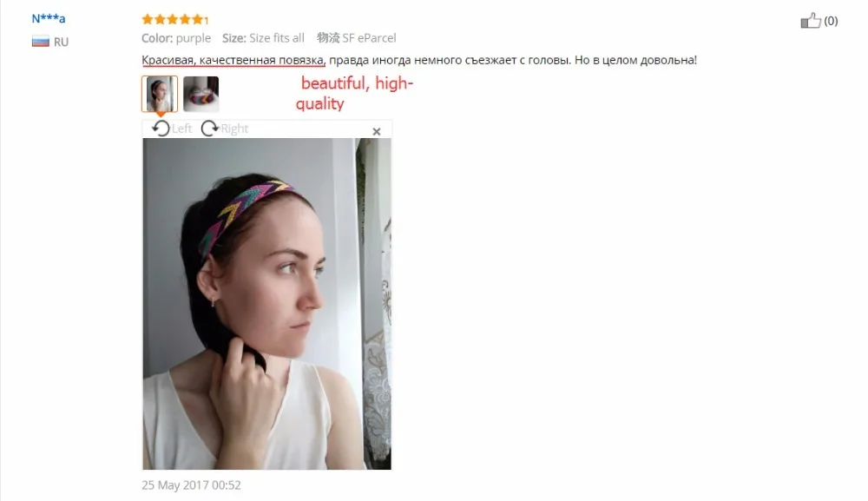Image resolution: width=868 pixels, height=501 pixels.
Task: Click the rotate left arrow icon
Action: pos(161,129)
